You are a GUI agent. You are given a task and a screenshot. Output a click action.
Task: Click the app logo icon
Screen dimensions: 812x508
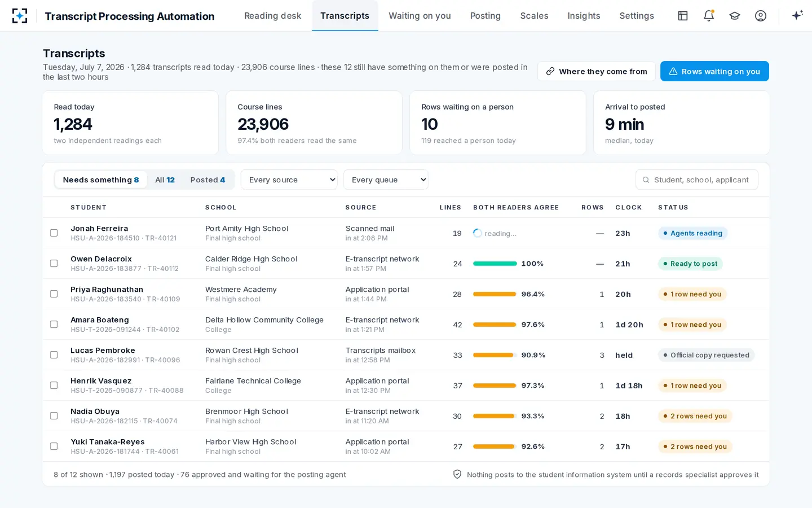(x=20, y=16)
